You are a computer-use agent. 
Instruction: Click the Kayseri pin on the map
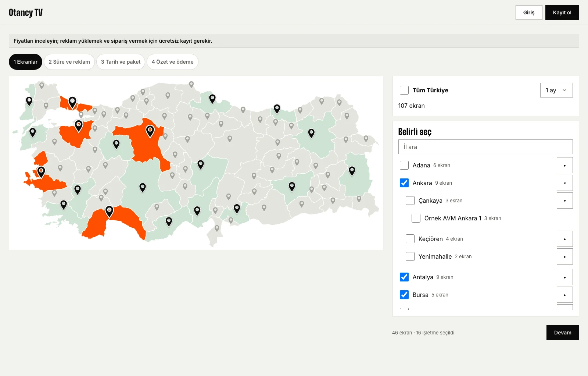point(201,164)
